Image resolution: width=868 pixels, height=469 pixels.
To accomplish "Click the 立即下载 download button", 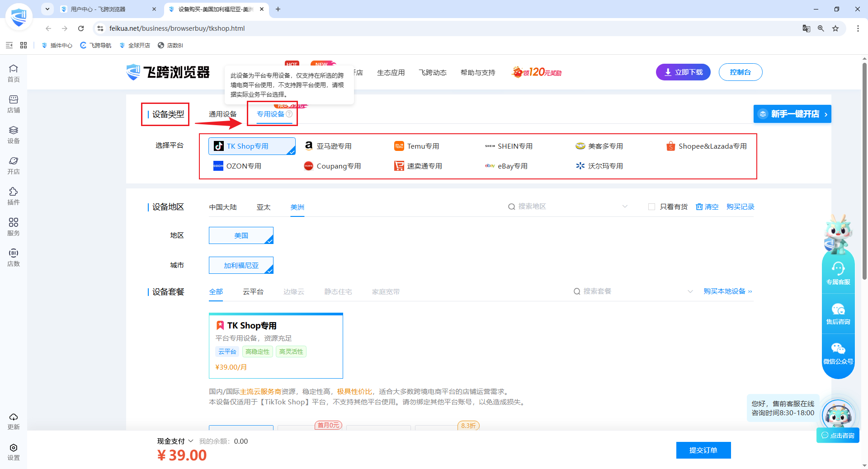I will click(683, 72).
